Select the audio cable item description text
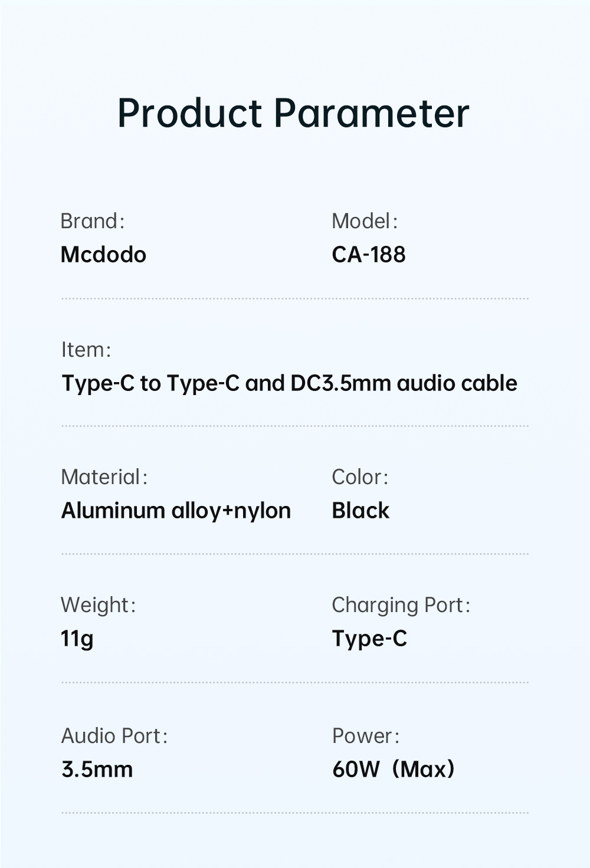Screen dimensions: 590x868 (289, 383)
